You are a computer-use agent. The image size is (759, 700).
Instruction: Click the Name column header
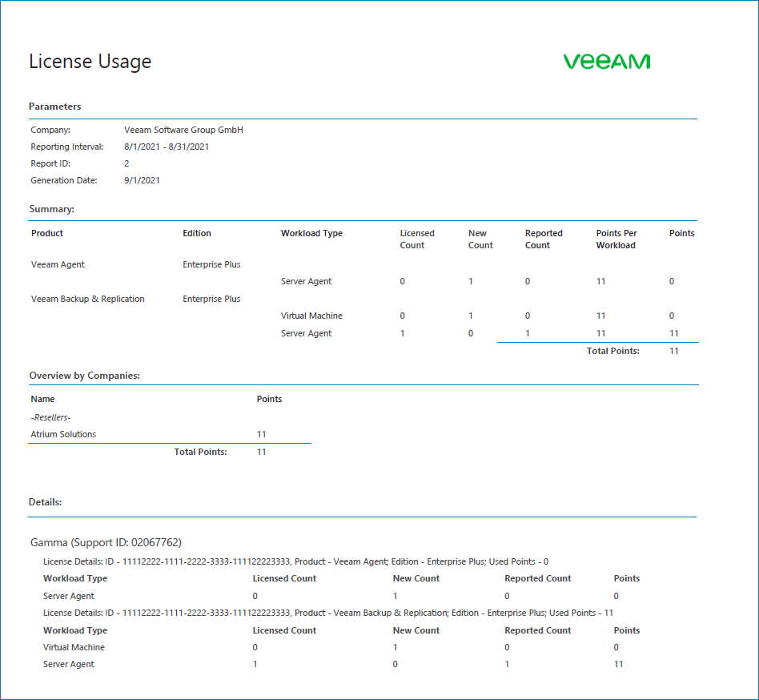tap(42, 399)
